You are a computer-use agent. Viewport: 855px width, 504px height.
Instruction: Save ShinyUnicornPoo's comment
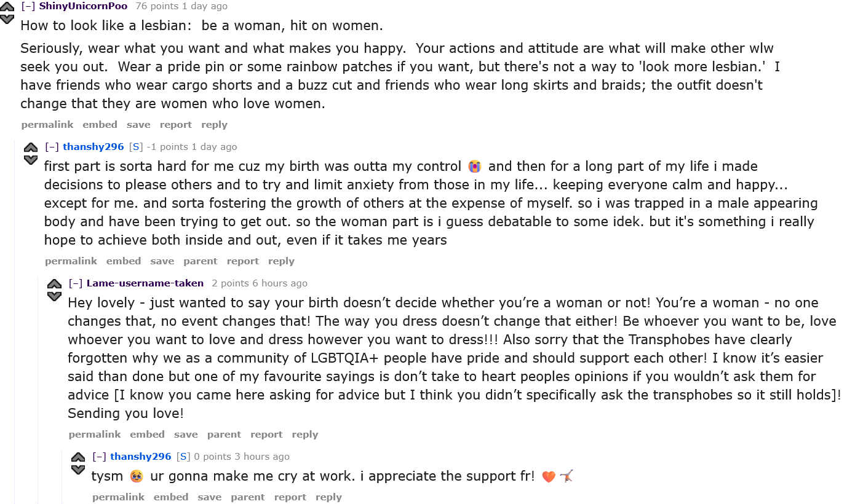click(x=138, y=125)
